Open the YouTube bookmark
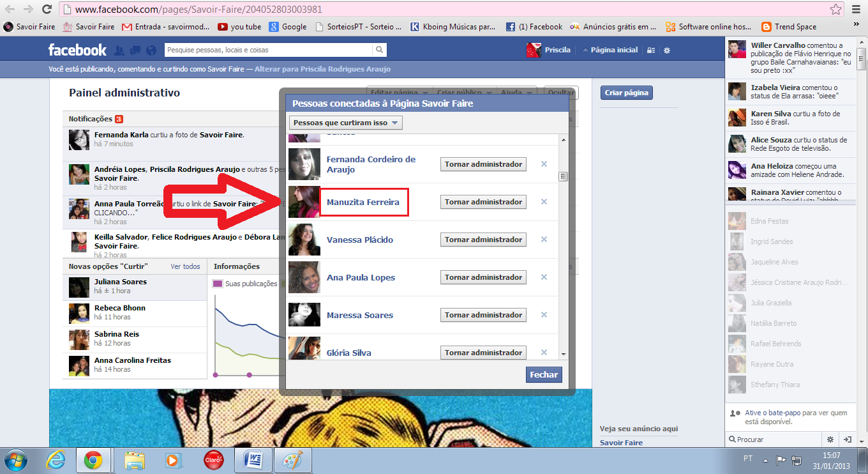The image size is (868, 474). pos(239,27)
